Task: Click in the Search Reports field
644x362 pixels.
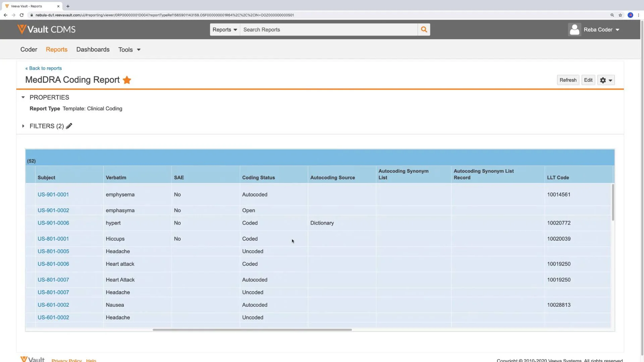Action: pos(329,29)
